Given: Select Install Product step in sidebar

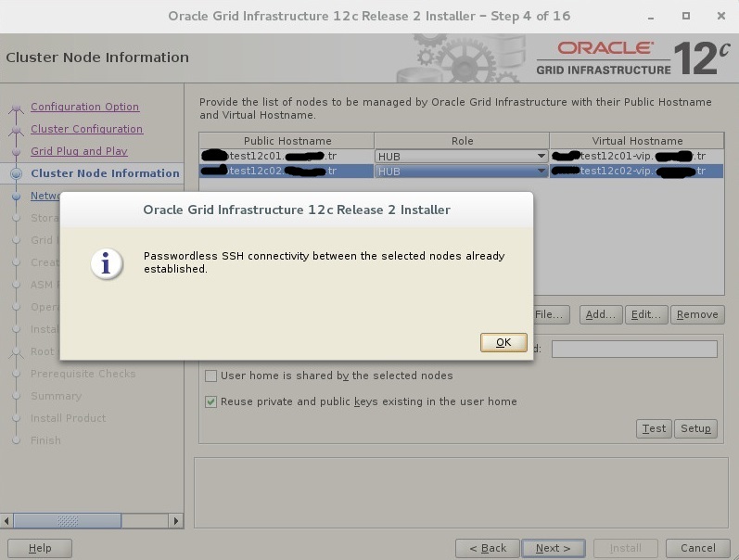Looking at the screenshot, I should point(69,417).
